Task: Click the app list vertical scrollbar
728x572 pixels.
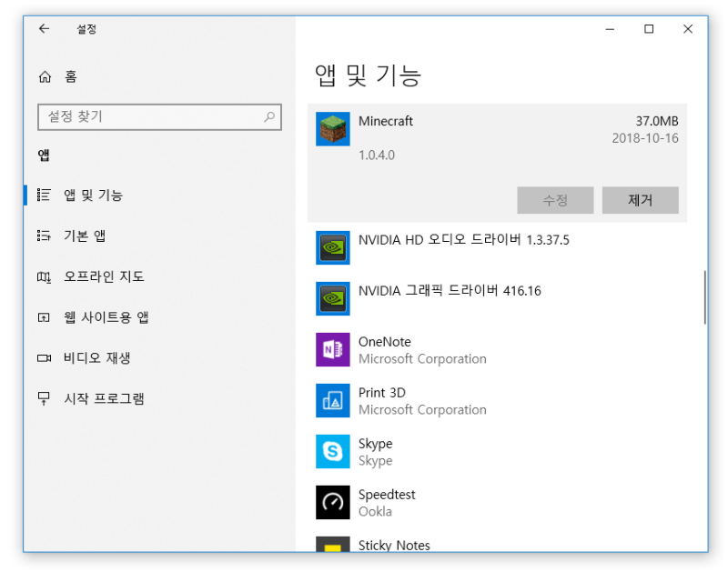Action: coord(704,297)
